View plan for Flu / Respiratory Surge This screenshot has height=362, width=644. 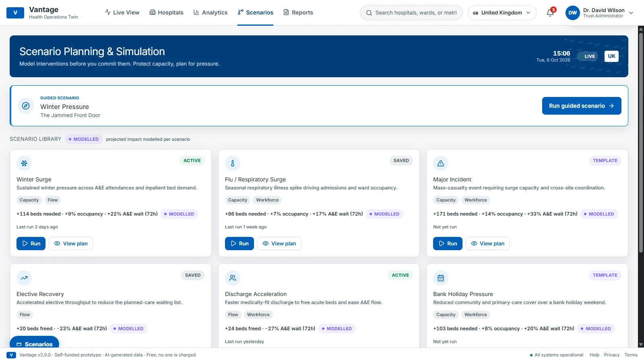tap(279, 243)
